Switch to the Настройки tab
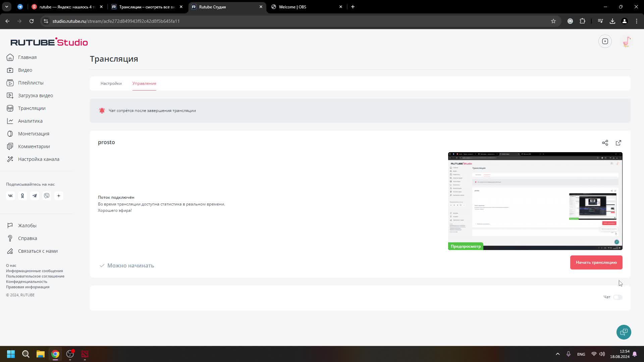644x362 pixels. 111,83
